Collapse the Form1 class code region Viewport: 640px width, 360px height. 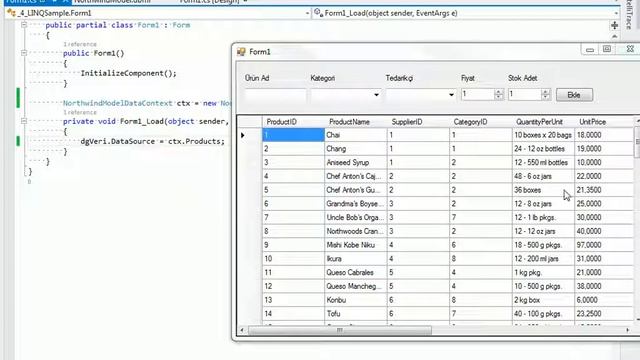tap(24, 25)
